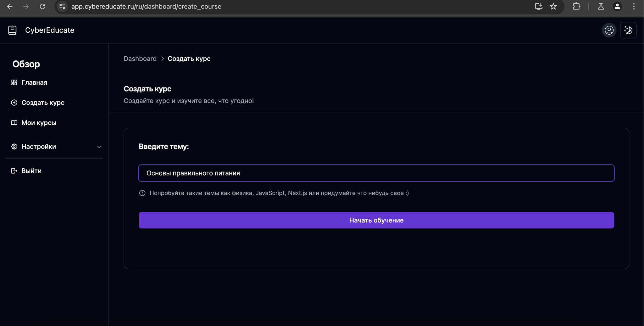
Task: Click the Введите тему: label
Action: pyautogui.click(x=164, y=147)
